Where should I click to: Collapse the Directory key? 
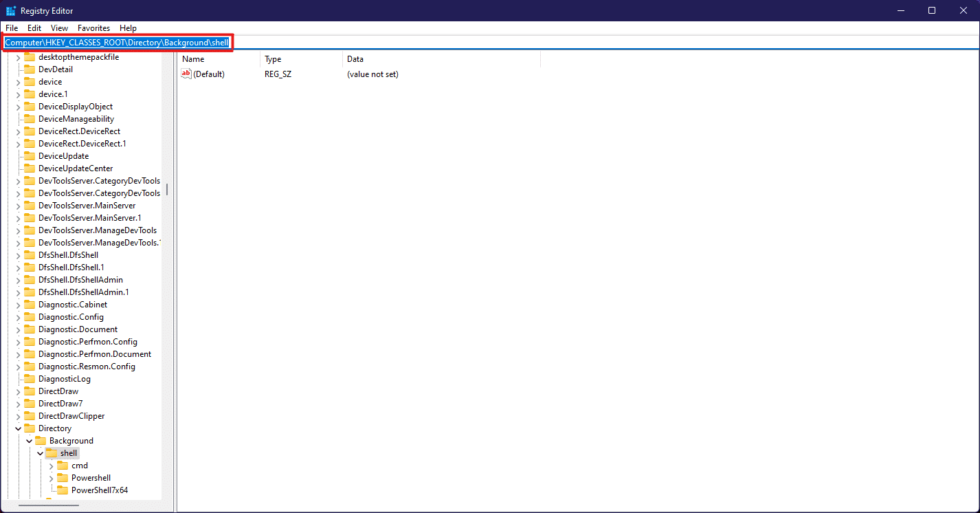pyautogui.click(x=18, y=428)
